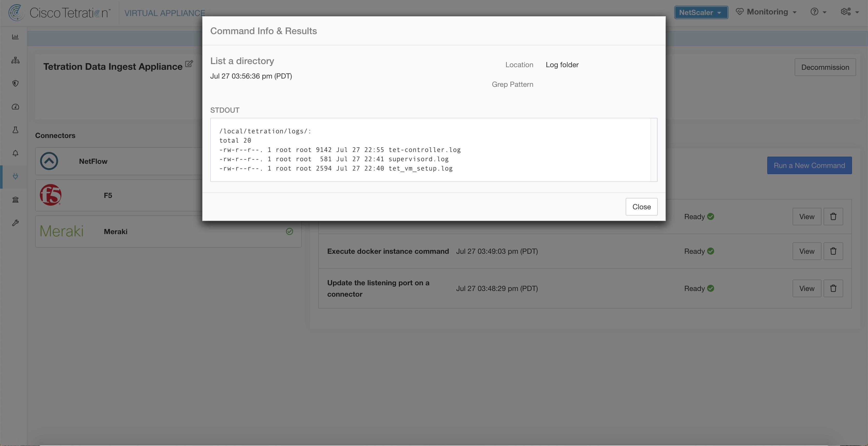Click the NetFlow connector icon
868x446 pixels.
pos(49,161)
